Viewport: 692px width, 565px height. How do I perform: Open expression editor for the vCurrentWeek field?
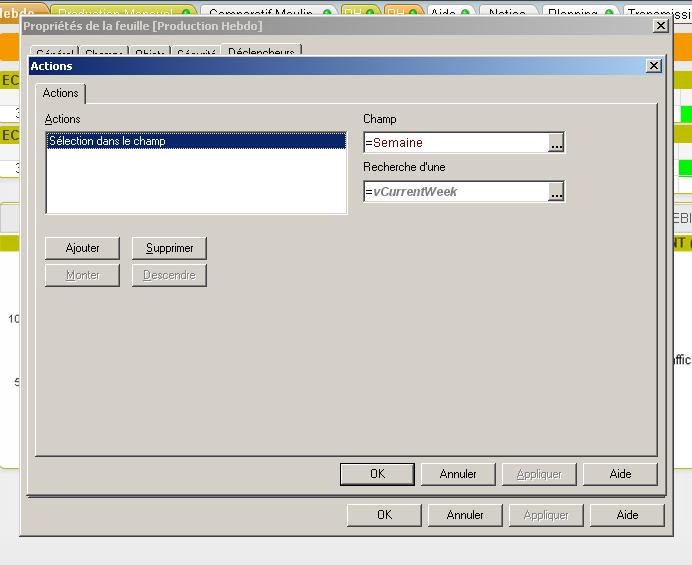(x=556, y=192)
